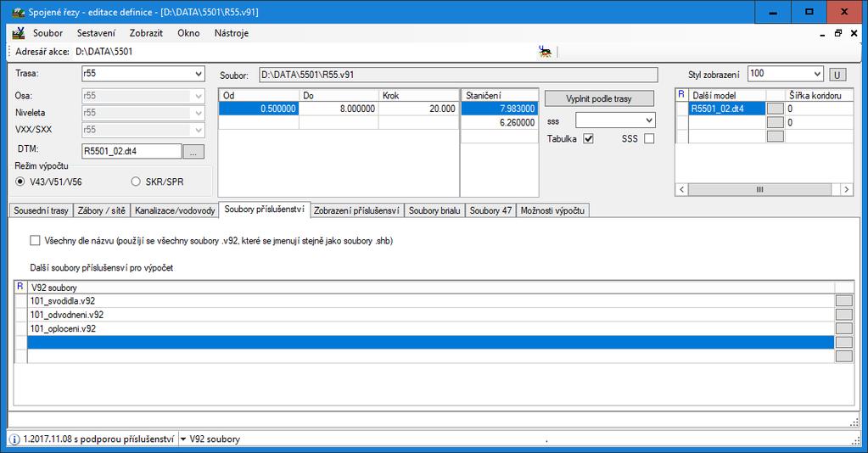Open the Niveleta dropdown

point(199,113)
